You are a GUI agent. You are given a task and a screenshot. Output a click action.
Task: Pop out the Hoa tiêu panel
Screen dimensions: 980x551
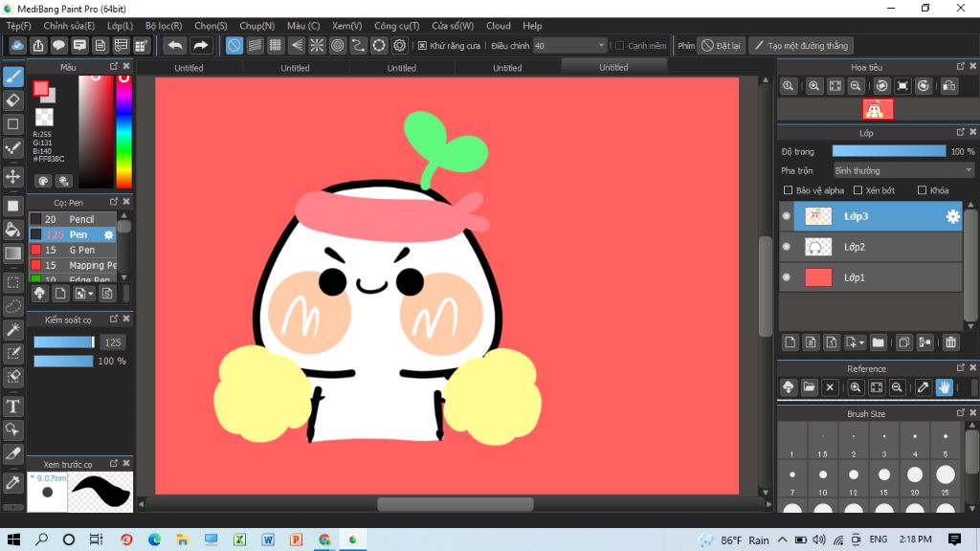(961, 66)
